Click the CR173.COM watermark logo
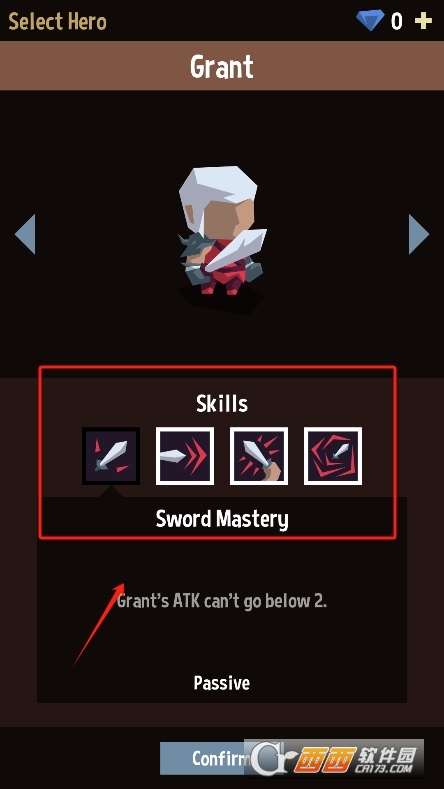This screenshot has height=789, width=444. (334, 759)
